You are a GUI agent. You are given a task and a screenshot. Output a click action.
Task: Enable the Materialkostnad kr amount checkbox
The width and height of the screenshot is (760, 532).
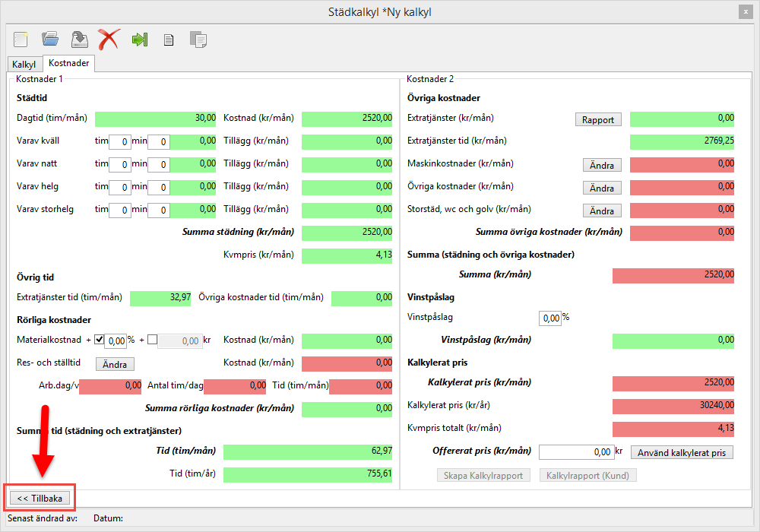point(152,340)
